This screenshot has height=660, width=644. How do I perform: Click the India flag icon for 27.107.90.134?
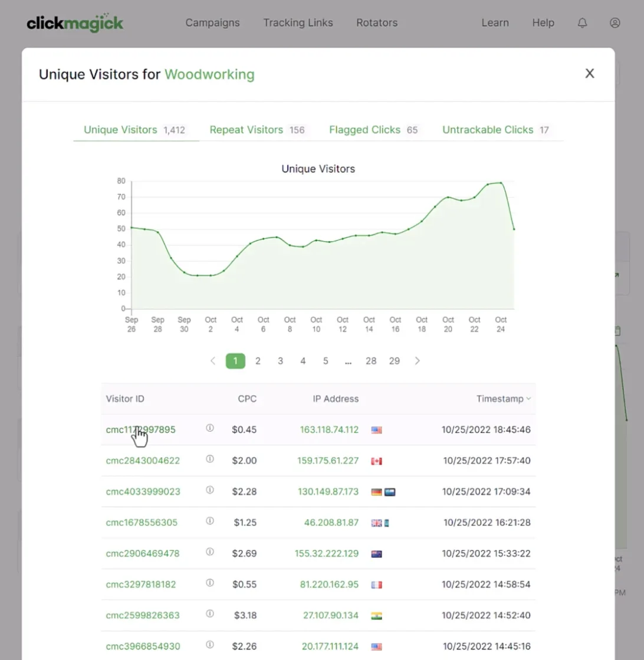(376, 616)
